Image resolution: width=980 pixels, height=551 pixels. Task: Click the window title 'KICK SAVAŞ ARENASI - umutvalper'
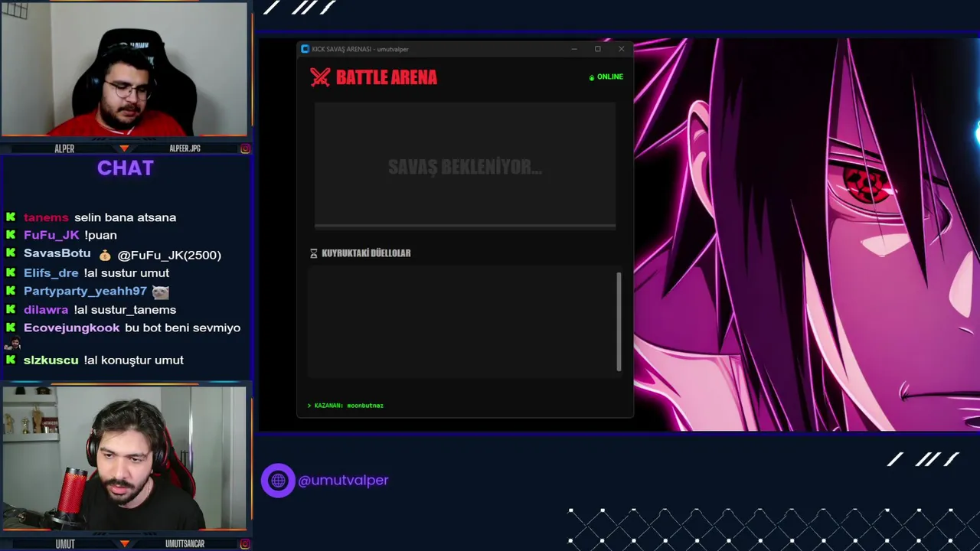[x=360, y=49]
